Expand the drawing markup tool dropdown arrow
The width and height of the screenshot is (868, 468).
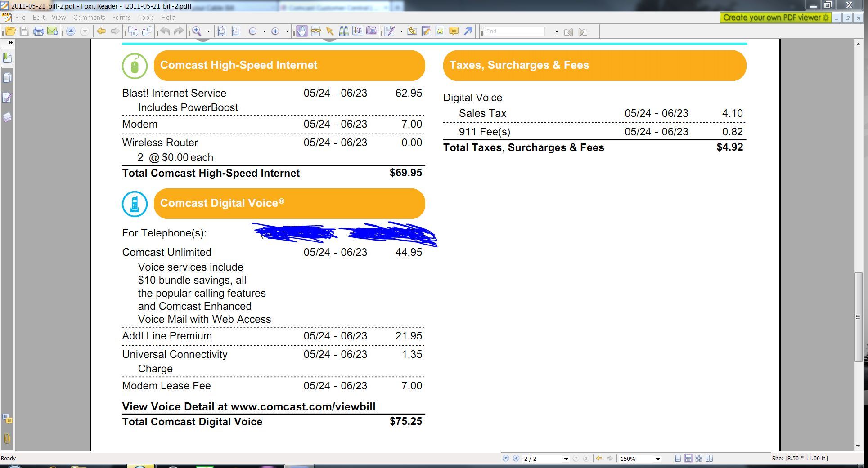pos(401,31)
